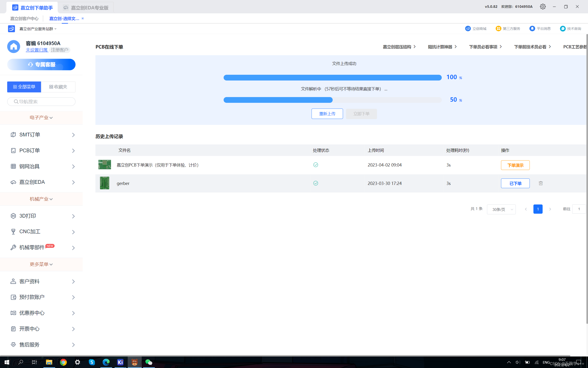Open the settings gear in title bar
Image resolution: width=588 pixels, height=368 pixels.
pos(543,7)
